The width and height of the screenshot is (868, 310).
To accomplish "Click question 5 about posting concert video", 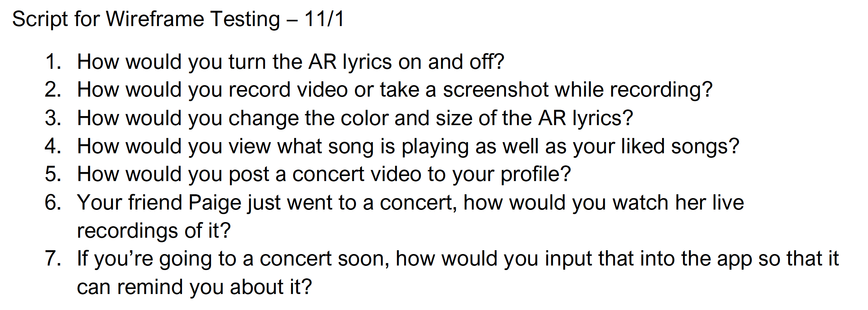I will (324, 175).
